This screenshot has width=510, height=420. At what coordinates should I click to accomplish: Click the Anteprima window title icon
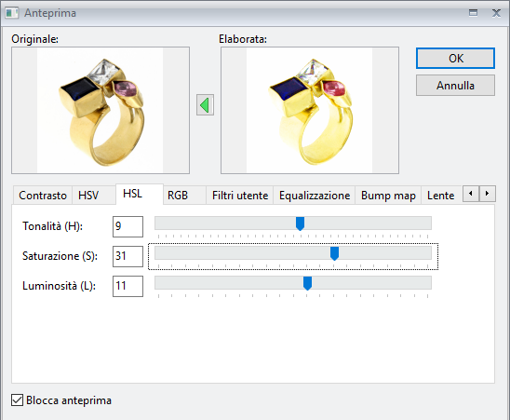pos(12,13)
